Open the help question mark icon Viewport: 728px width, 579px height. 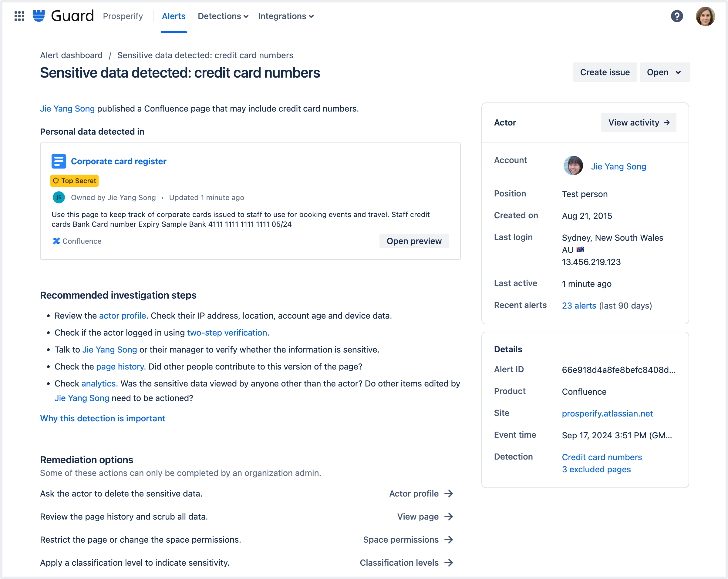(x=677, y=16)
